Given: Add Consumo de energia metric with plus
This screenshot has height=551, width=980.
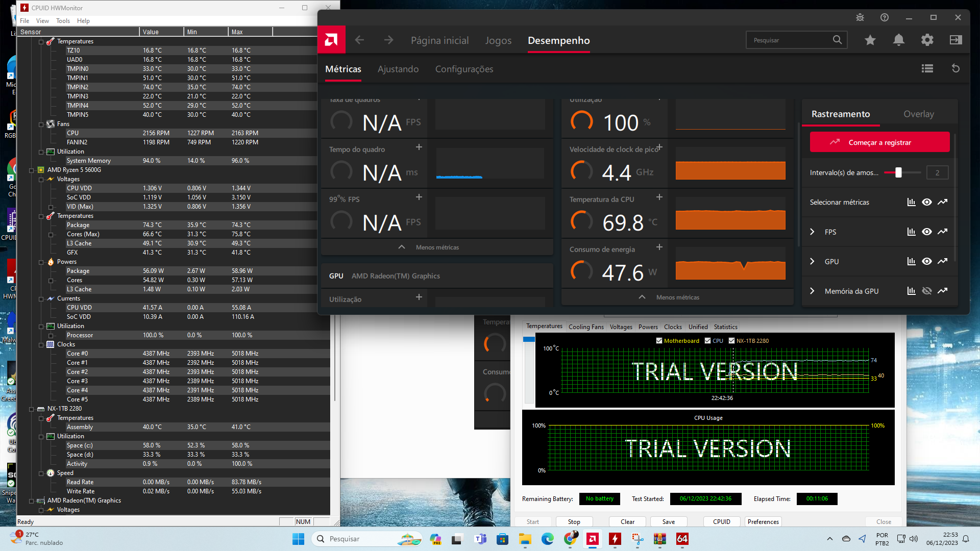Looking at the screenshot, I should 659,247.
